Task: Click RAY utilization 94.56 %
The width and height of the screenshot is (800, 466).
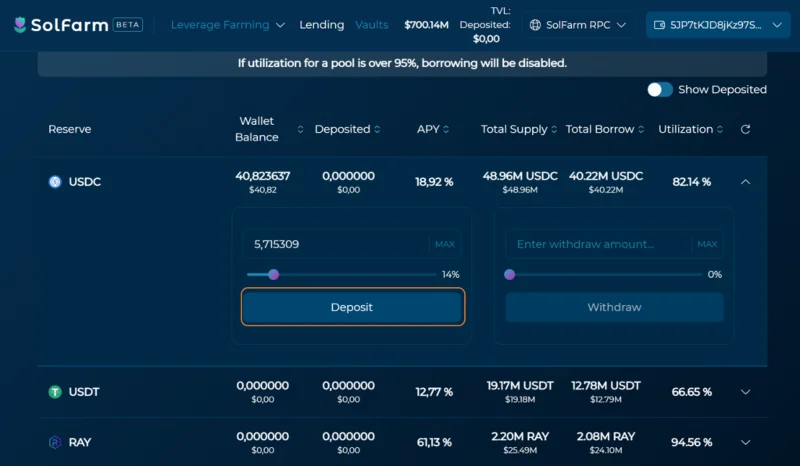Action: (x=692, y=442)
